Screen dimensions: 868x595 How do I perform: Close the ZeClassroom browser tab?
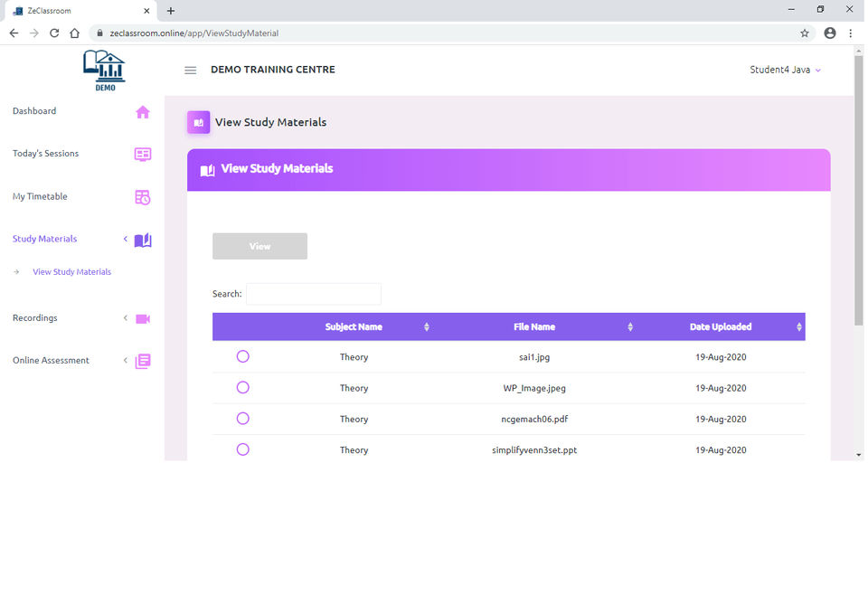[x=146, y=11]
